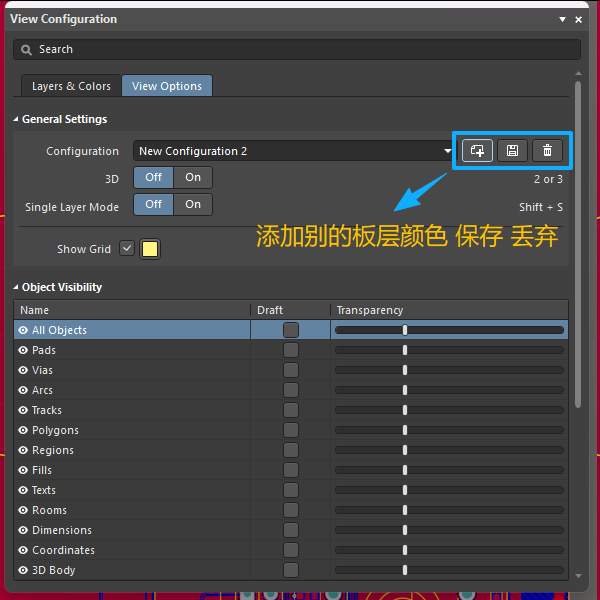The image size is (600, 600).
Task: Collapse the Object Visibility section
Action: 16,287
